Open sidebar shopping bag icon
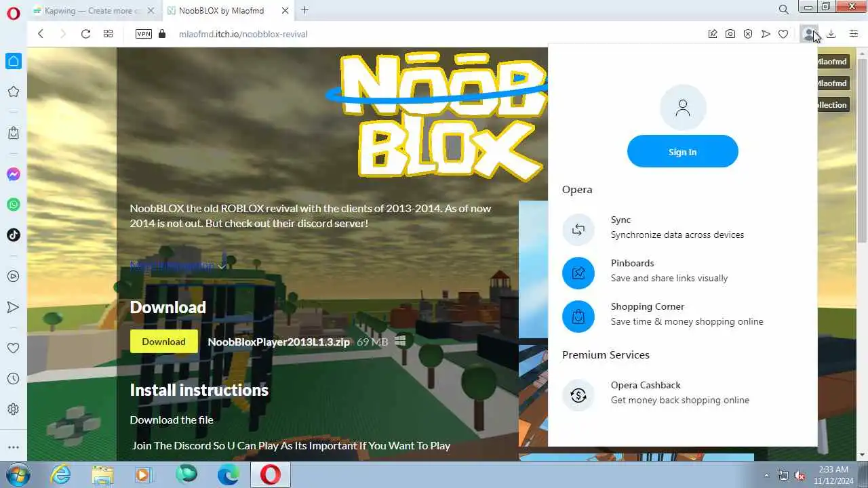The width and height of the screenshot is (868, 488). click(x=14, y=133)
